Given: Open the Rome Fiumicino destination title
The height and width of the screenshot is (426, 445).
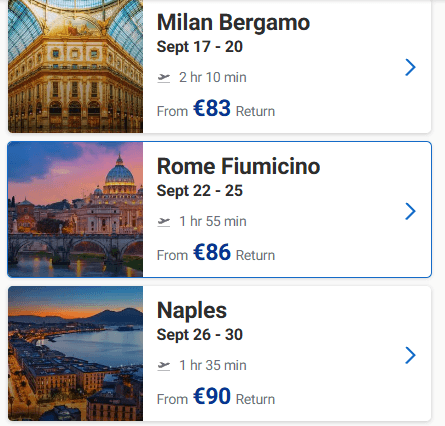Looking at the screenshot, I should (x=238, y=166).
